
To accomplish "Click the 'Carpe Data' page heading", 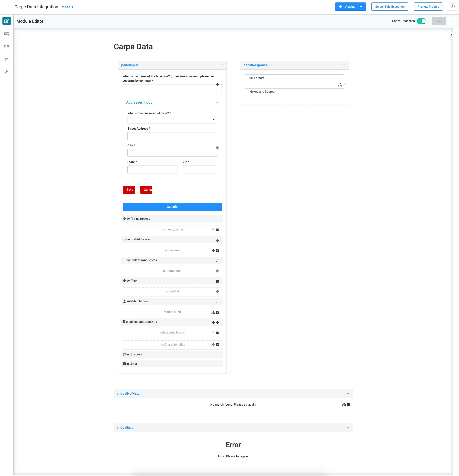I will (x=133, y=47).
